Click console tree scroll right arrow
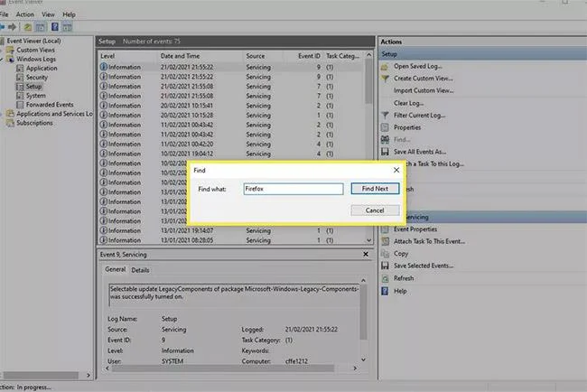Screen dimensions: 587x392 pos(89,375)
